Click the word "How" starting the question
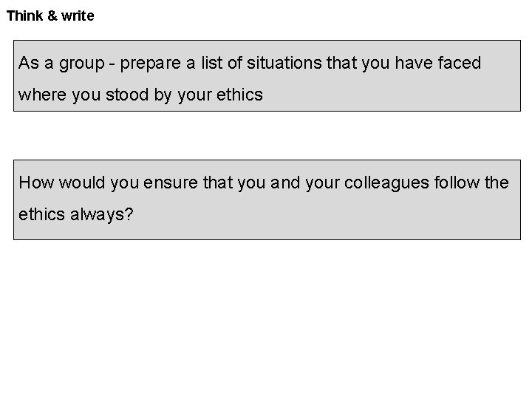Viewport: 532px width, 399px height. coord(35,183)
